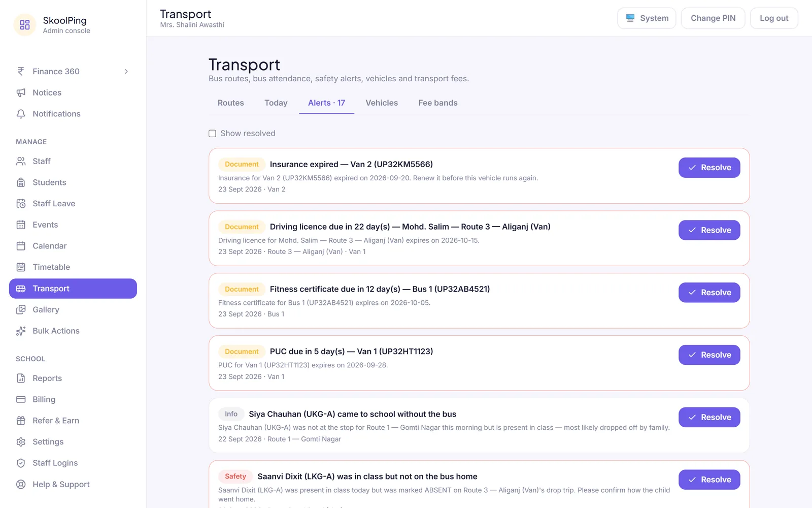Screen dimensions: 812x508
Task: Expand the Finance 360 chevron
Action: (126, 72)
